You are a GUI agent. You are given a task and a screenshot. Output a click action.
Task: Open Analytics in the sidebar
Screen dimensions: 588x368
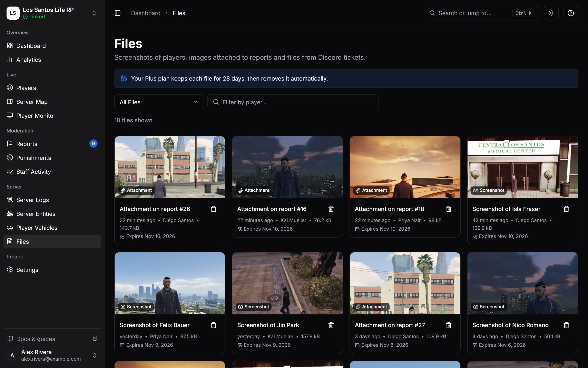click(52, 60)
